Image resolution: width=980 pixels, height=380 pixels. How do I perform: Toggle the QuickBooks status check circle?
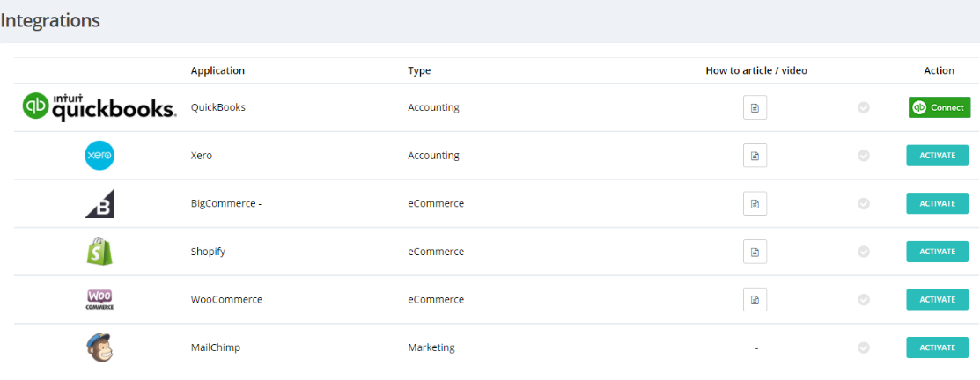pyautogui.click(x=864, y=107)
